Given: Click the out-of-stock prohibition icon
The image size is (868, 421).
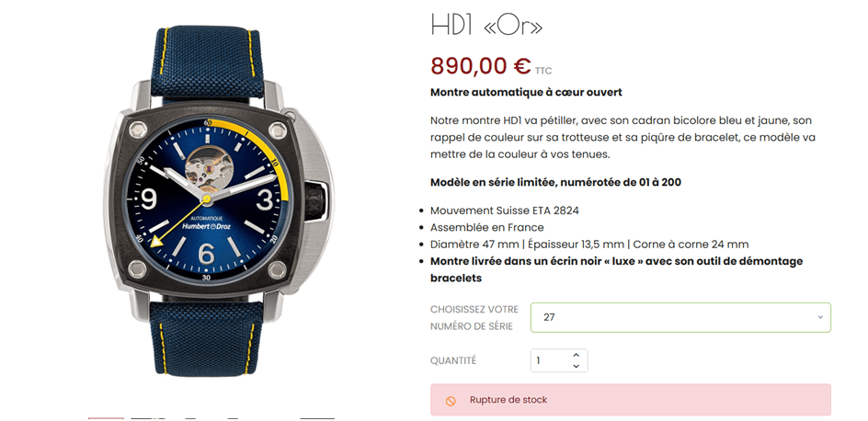Looking at the screenshot, I should tap(451, 401).
